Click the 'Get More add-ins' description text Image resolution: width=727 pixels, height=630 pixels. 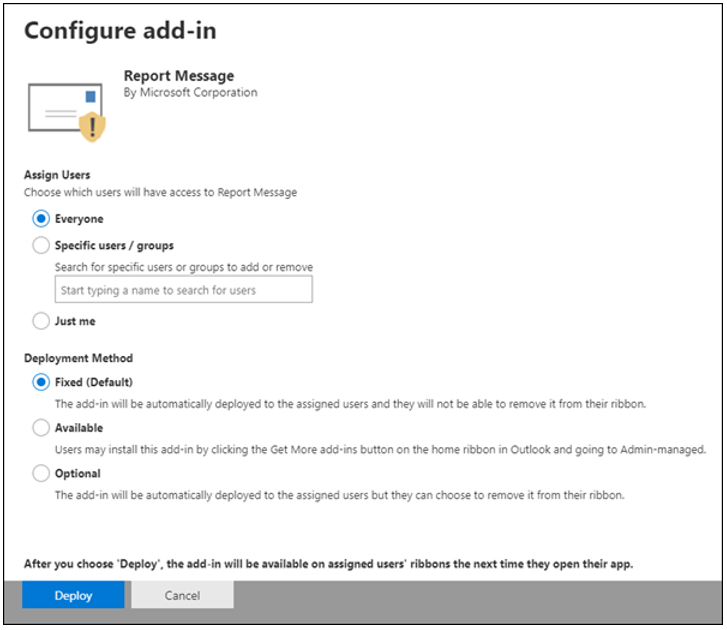tap(381, 450)
